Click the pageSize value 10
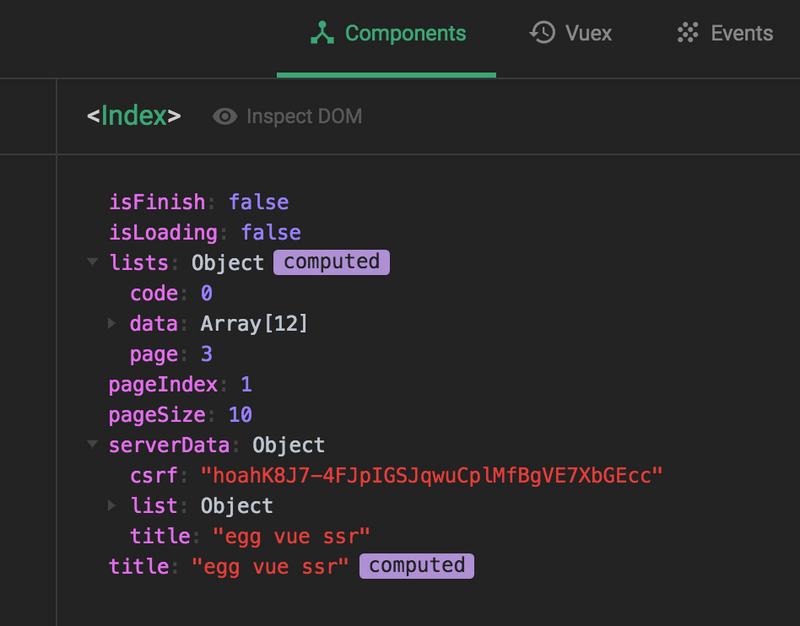800x626 pixels. (x=240, y=415)
